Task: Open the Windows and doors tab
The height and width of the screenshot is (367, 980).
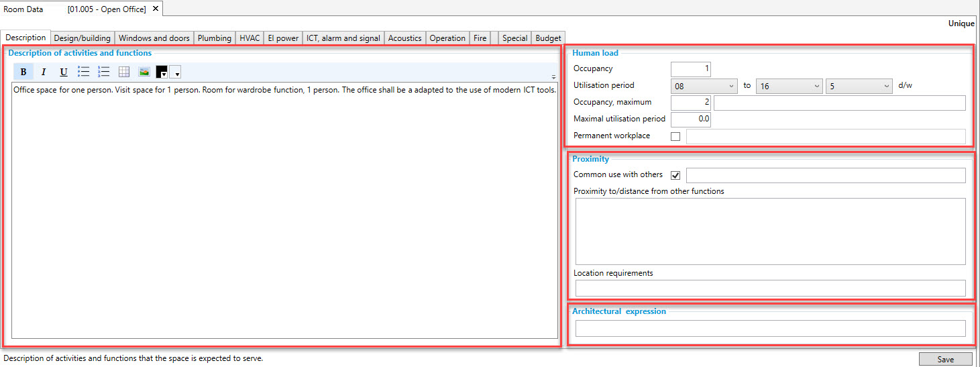Action: point(154,38)
